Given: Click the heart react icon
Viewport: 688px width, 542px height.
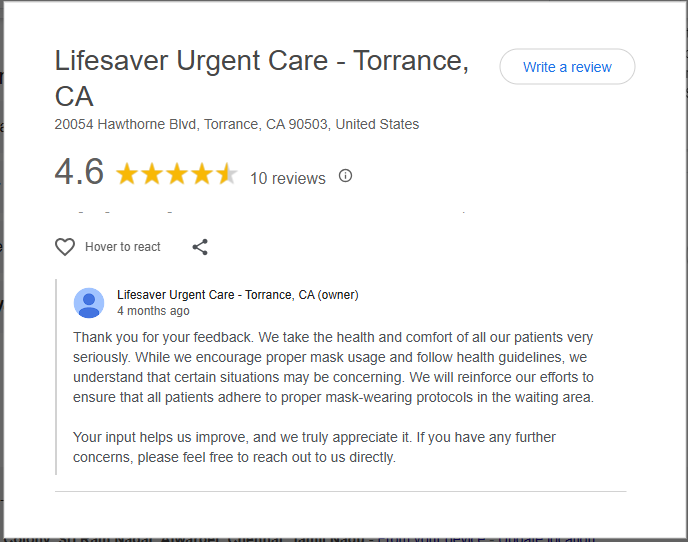Looking at the screenshot, I should tap(65, 247).
